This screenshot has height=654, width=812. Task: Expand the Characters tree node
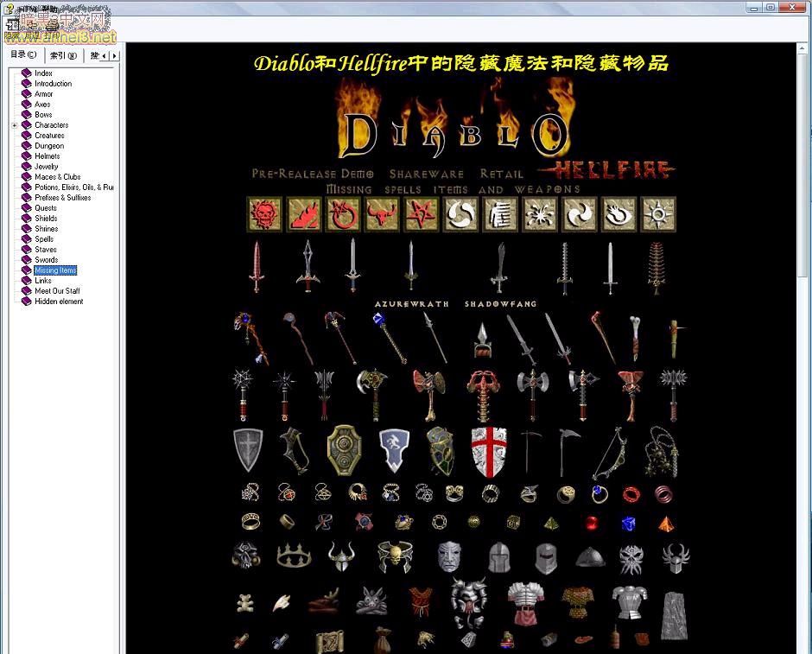[x=15, y=125]
